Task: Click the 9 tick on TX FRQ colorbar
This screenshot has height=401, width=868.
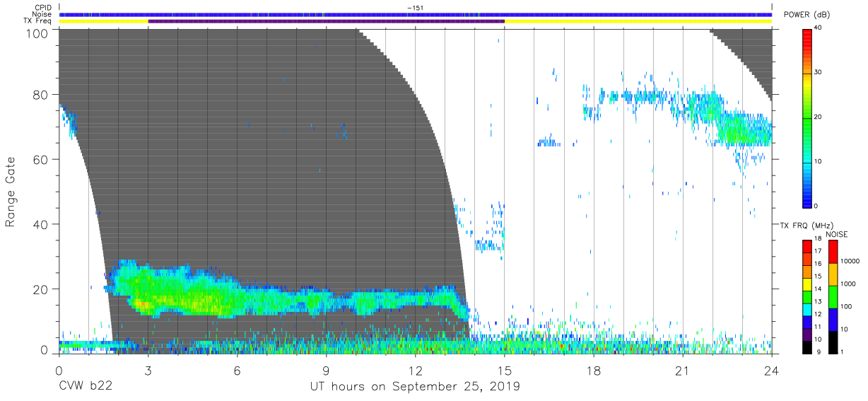Action: [x=817, y=351]
